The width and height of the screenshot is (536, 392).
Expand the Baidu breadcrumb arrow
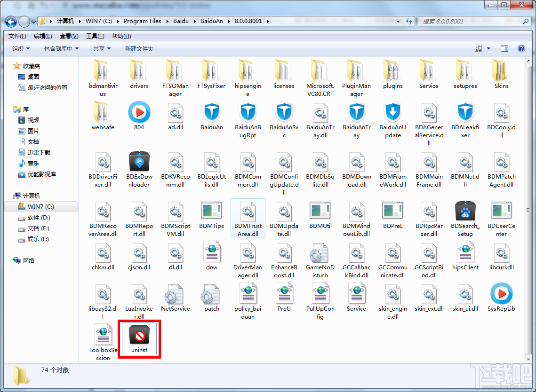pos(194,21)
